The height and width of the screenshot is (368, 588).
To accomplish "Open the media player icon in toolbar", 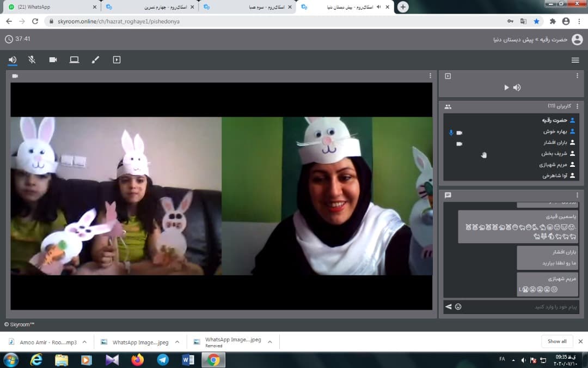I will pos(117,60).
